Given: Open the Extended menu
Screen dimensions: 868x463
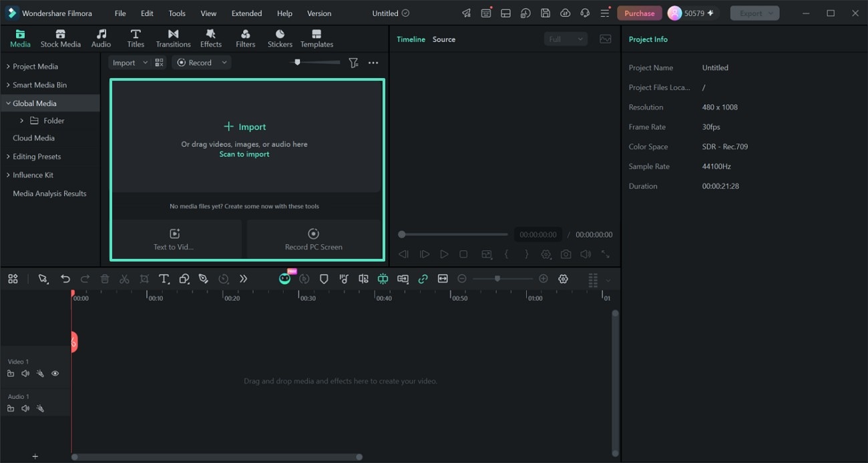Looking at the screenshot, I should tap(246, 13).
